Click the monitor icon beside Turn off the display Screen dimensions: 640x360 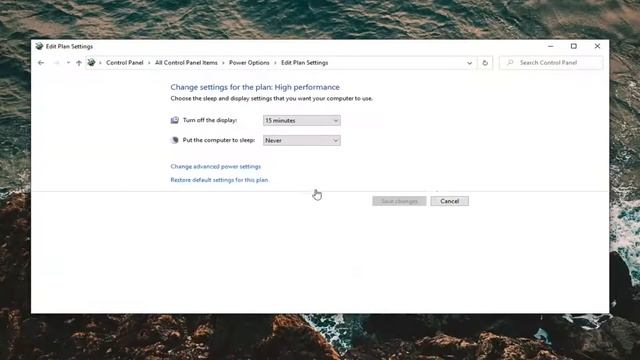pyautogui.click(x=175, y=120)
